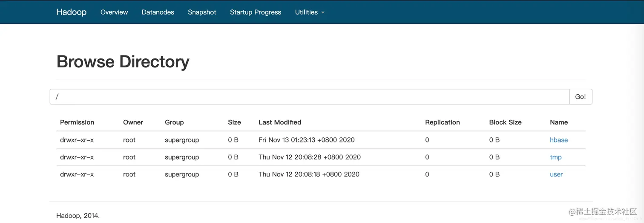This screenshot has width=644, height=223.
Task: Select the hbase row permission drwxr-xr-x
Action: pyautogui.click(x=77, y=140)
